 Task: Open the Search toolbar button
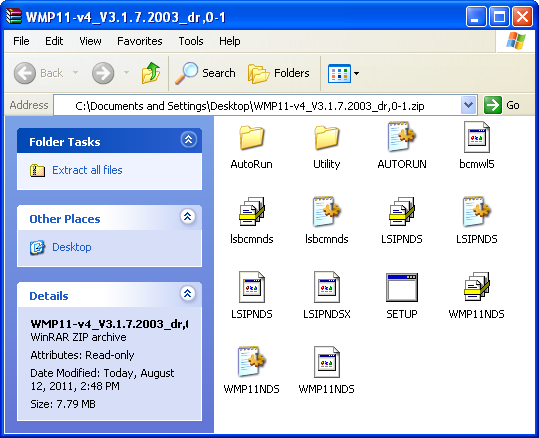[206, 73]
